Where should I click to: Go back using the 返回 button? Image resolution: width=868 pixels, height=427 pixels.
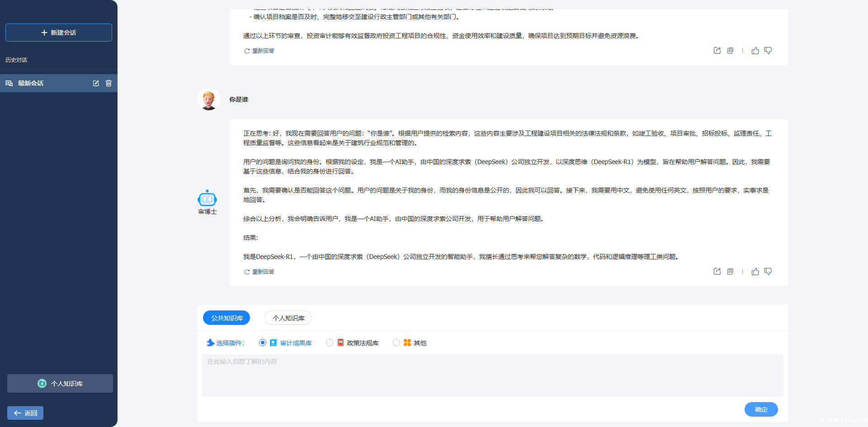(25, 413)
